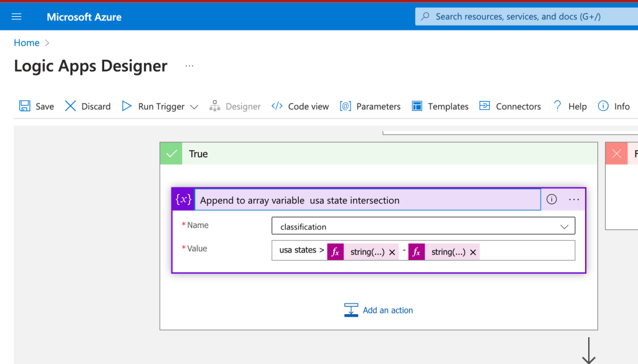Click the Name dropdown chevron arrow
Viewport: 638px width, 364px height.
[564, 227]
